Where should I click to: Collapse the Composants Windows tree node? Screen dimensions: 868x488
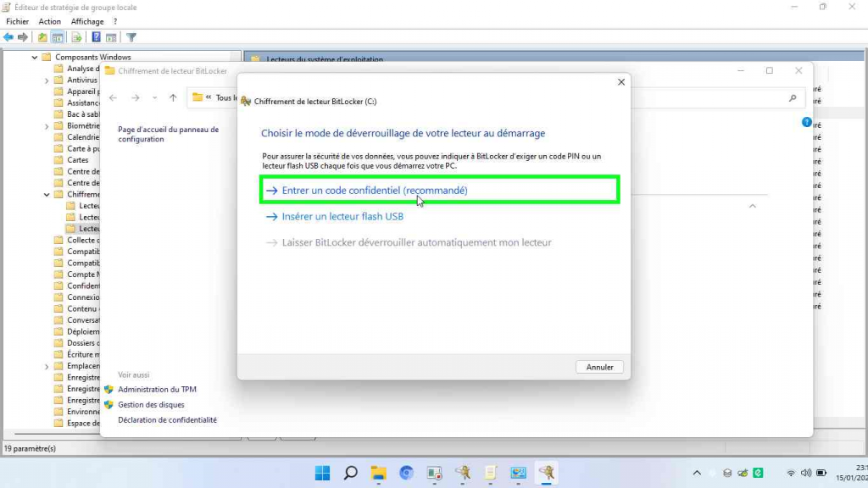(35, 58)
